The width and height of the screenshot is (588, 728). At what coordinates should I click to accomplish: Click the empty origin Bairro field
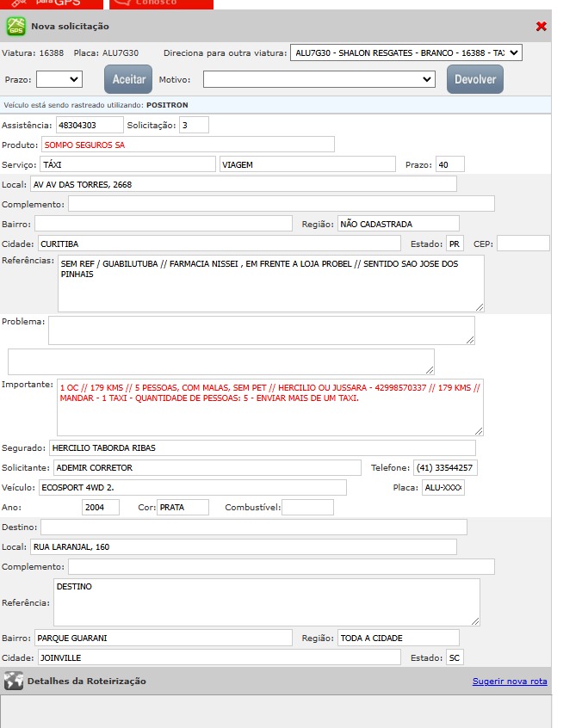coord(164,224)
